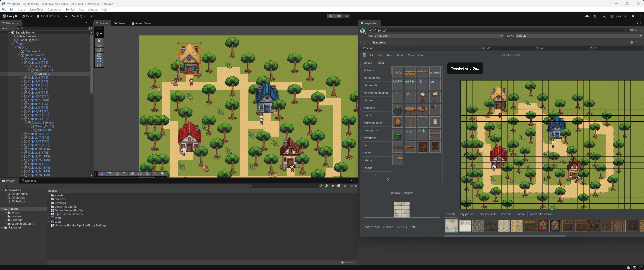Adjust the Project icon size slider

[x=343, y=262]
